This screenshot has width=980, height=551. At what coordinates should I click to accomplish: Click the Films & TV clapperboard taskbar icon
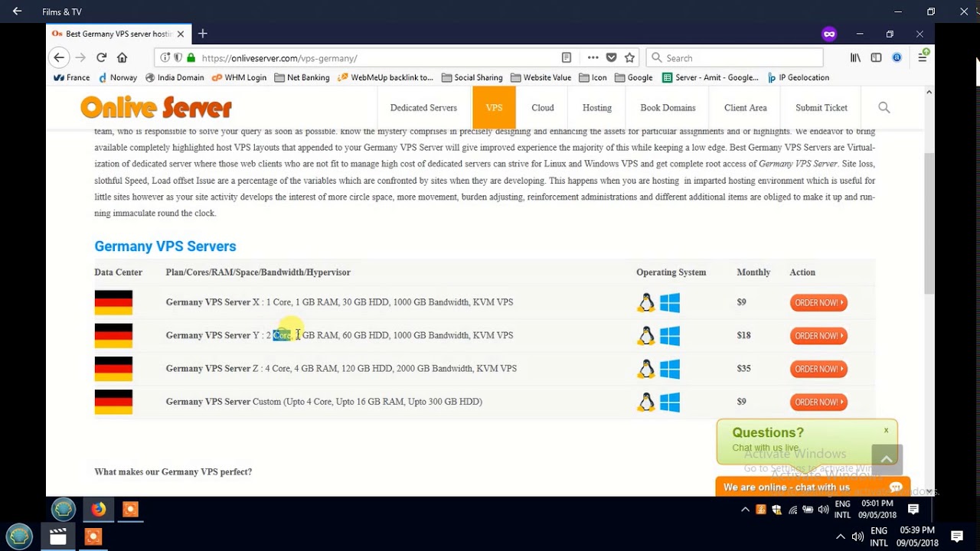58,537
